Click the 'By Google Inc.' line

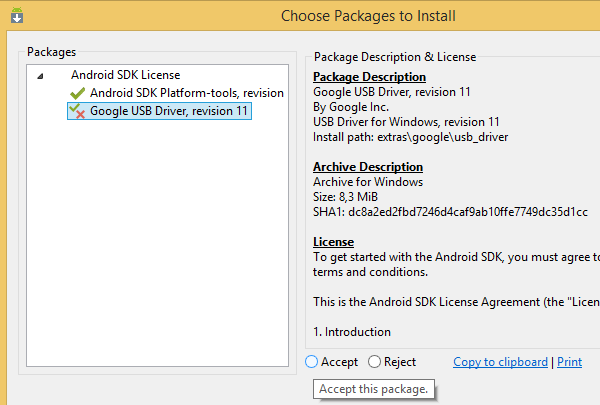351,107
